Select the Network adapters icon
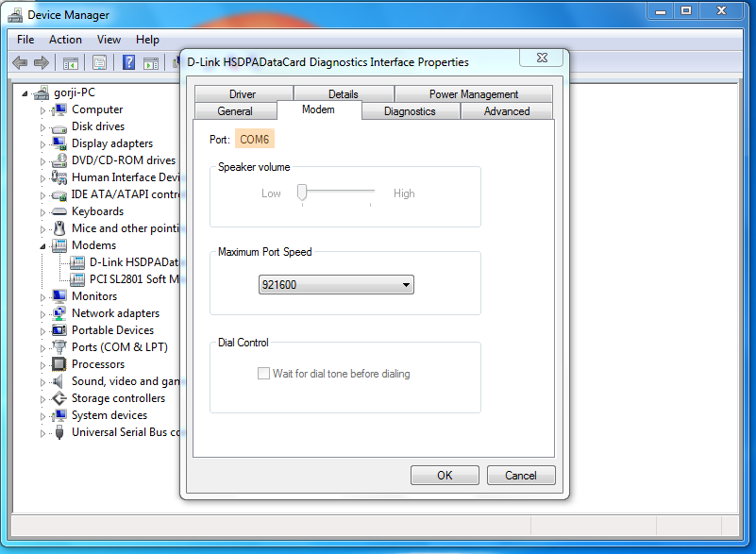756x554 pixels. coord(59,313)
